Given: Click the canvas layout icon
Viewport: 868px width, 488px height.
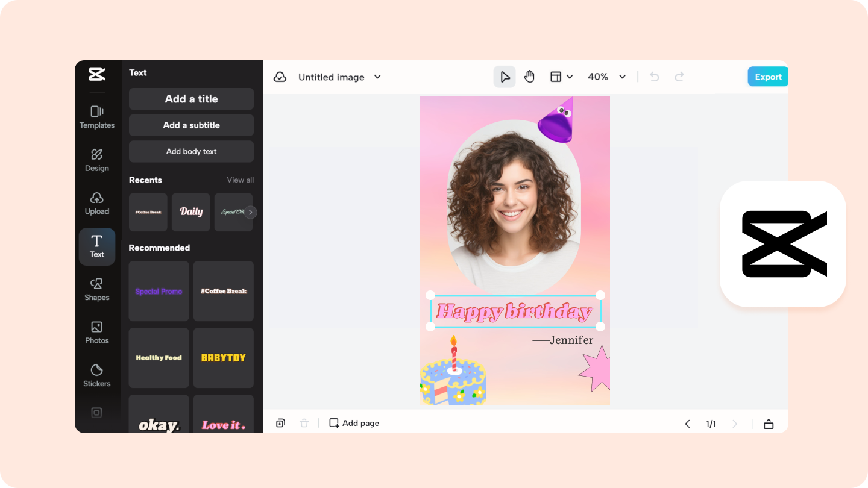Looking at the screenshot, I should click(556, 77).
